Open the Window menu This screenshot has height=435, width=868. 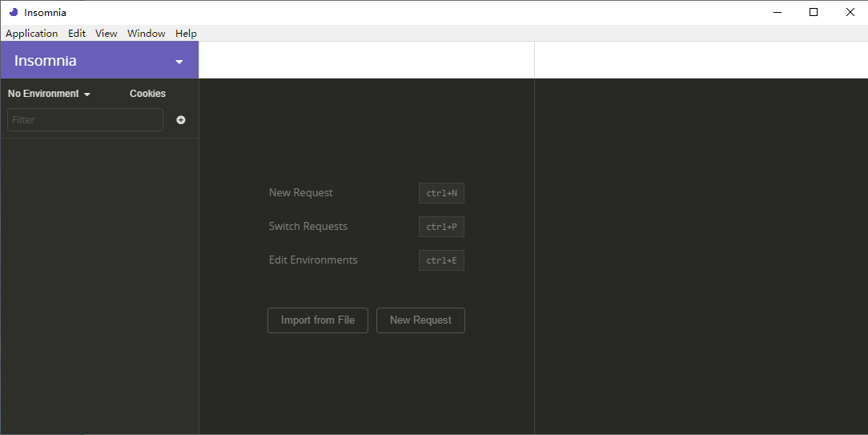(146, 34)
